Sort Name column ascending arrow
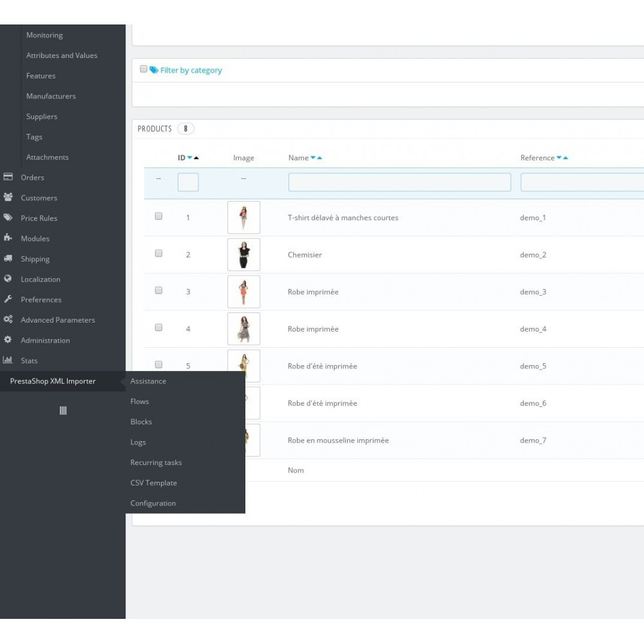The image size is (644, 644). coord(319,158)
